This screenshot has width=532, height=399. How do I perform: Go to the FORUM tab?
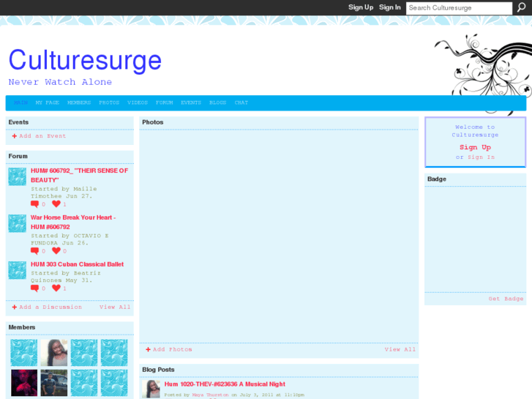pos(164,102)
